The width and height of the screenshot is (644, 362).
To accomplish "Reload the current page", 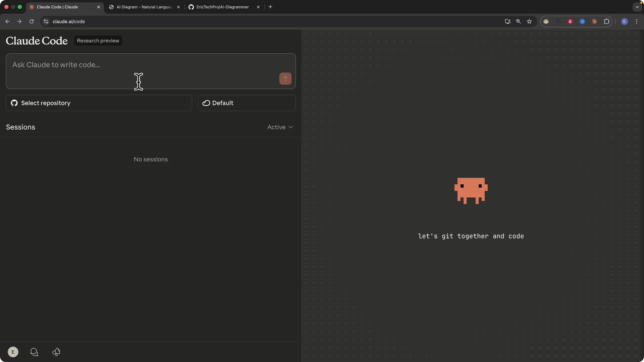I will pos(32,21).
